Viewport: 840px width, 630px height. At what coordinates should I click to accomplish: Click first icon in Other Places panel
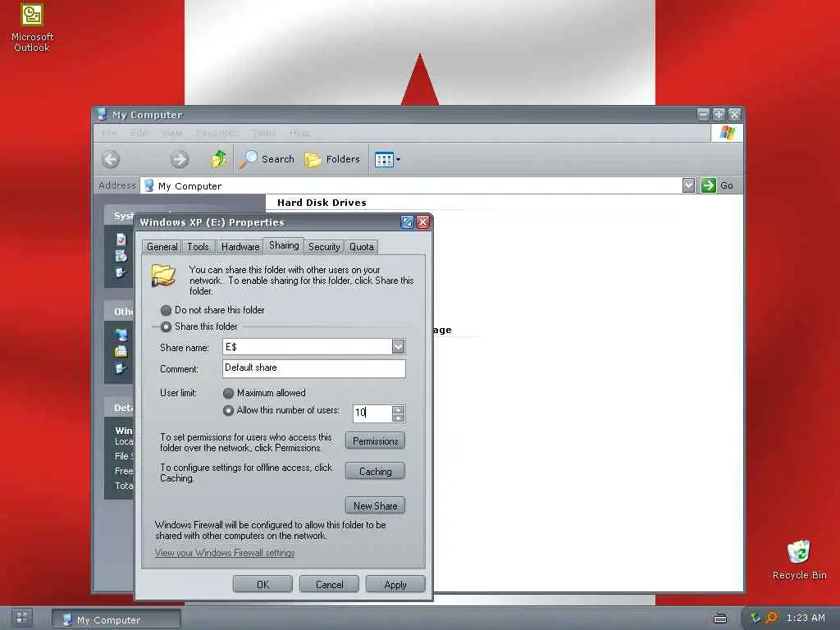pos(121,335)
